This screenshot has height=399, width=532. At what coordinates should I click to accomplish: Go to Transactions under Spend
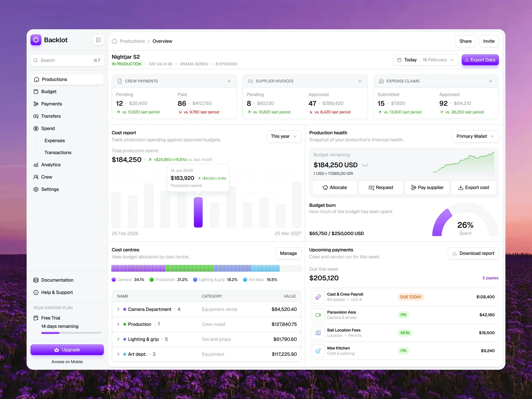[x=58, y=153]
